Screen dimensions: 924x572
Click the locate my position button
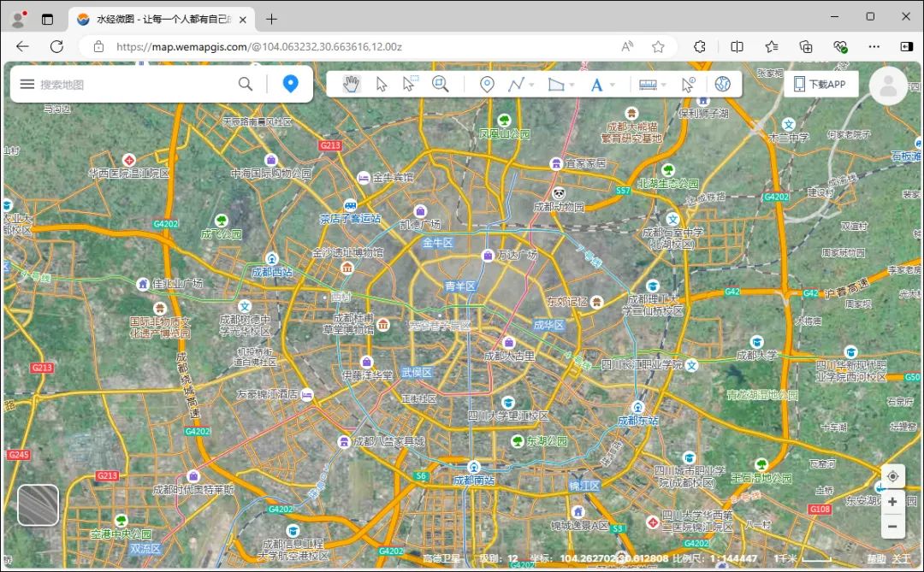click(x=892, y=476)
